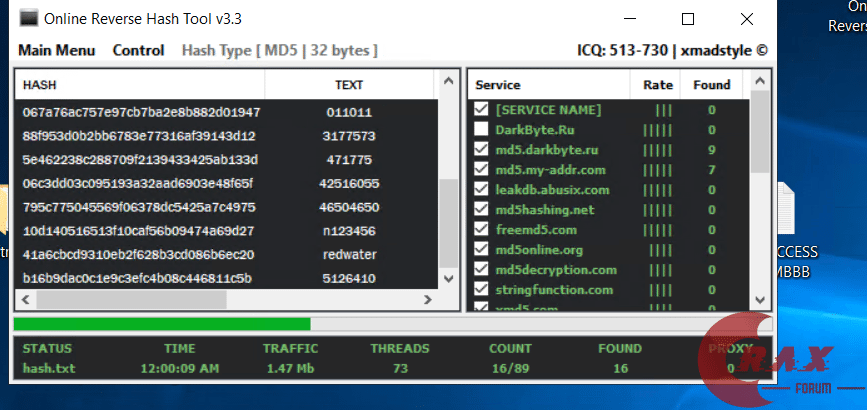Click the hash.txt status value

point(49,368)
